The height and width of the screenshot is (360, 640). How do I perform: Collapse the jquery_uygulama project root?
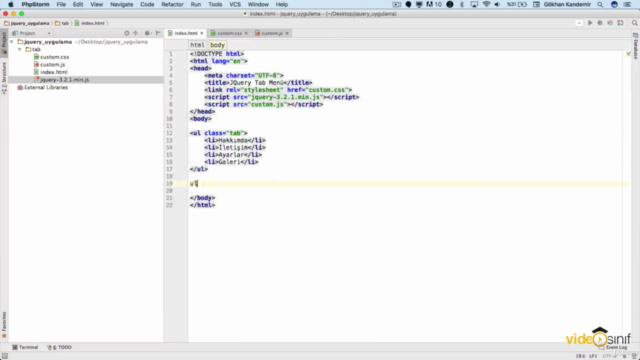click(12, 42)
